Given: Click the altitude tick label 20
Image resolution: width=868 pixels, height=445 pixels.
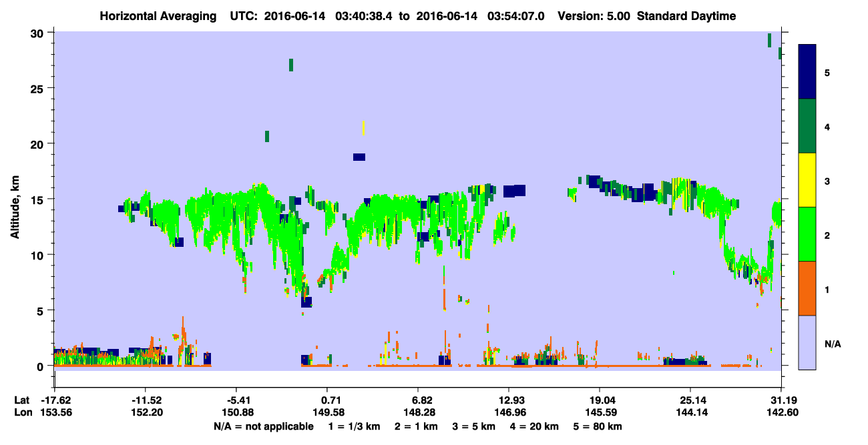Looking at the screenshot, I should 38,144.
